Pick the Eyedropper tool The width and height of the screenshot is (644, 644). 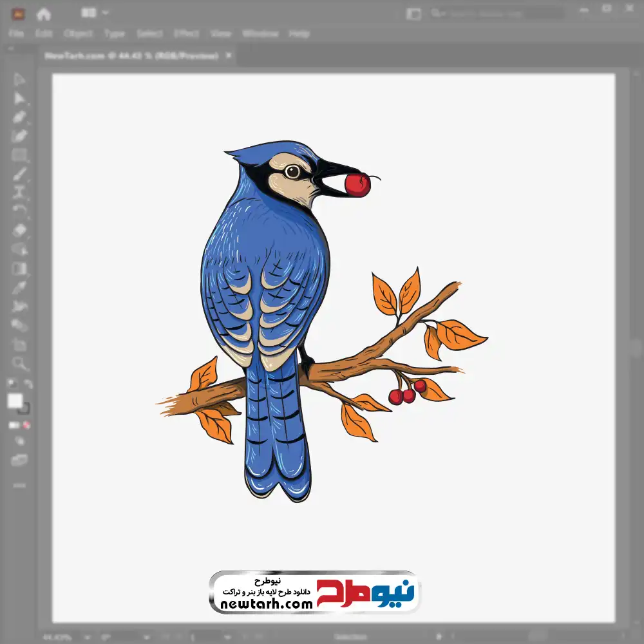(19, 287)
